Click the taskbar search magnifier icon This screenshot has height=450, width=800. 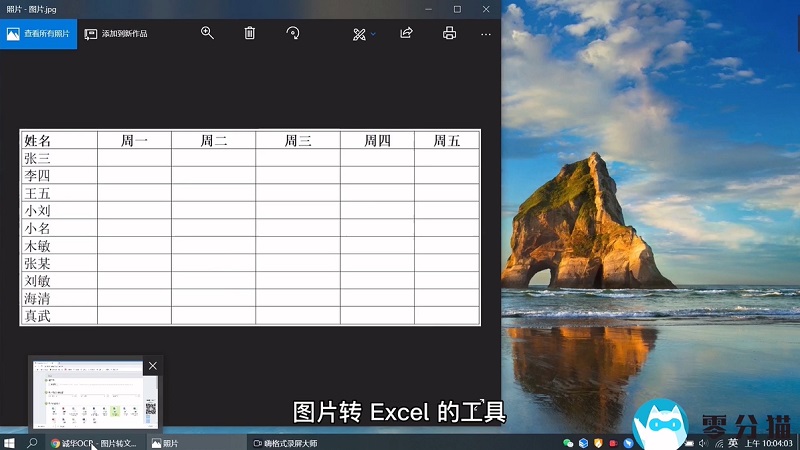tap(33, 442)
